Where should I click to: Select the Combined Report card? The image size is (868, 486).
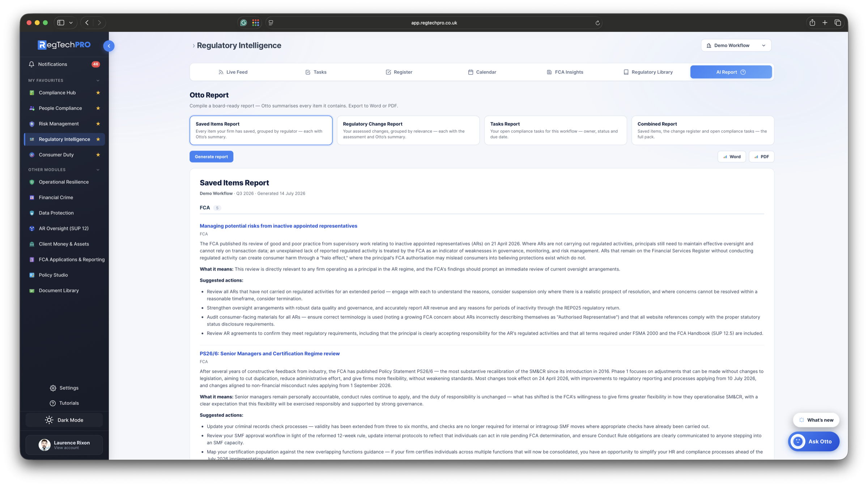click(702, 130)
